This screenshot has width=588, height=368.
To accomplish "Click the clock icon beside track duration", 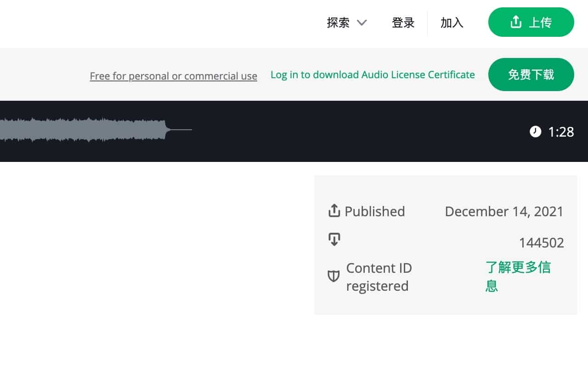I will click(535, 132).
